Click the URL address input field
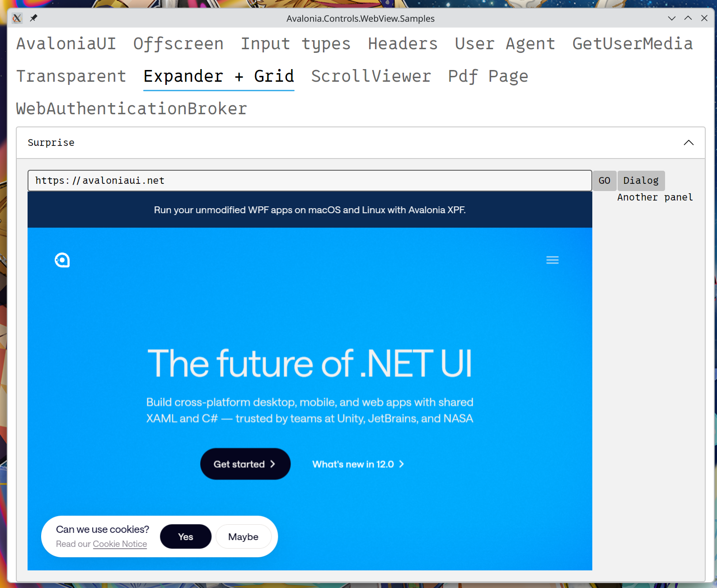Screen dimensions: 717x588 tap(309, 181)
